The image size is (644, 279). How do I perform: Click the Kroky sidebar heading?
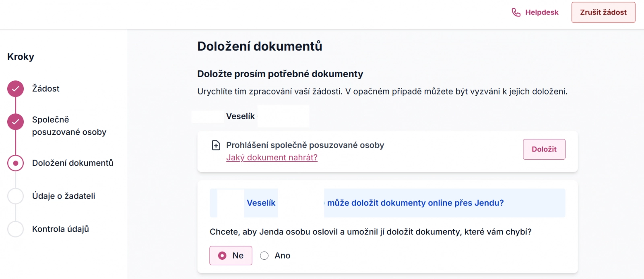pos(21,57)
